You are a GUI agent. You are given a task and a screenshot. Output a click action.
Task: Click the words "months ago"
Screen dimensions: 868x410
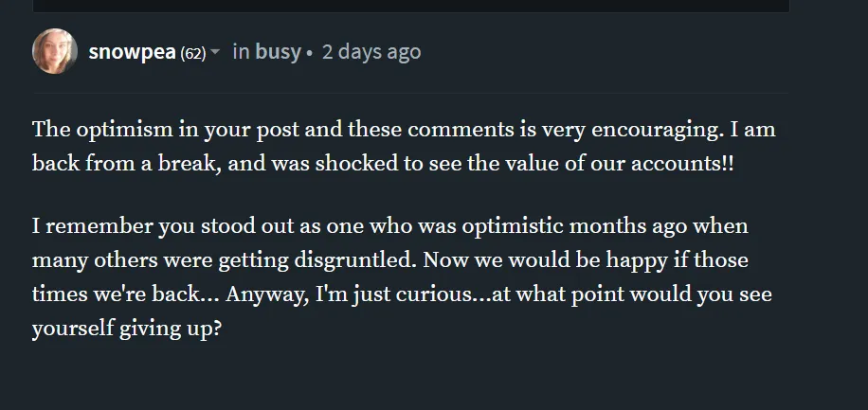pos(669,228)
